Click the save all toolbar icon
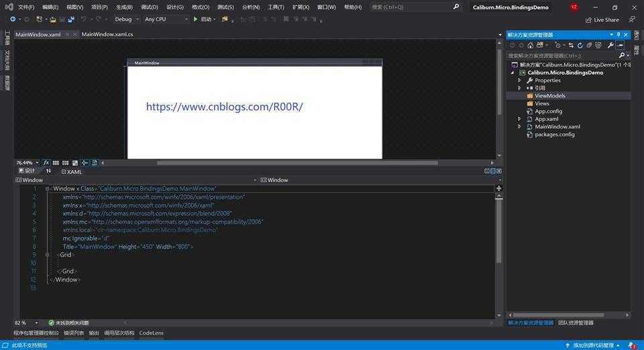Viewport: 644px width, 350px height. [71, 19]
